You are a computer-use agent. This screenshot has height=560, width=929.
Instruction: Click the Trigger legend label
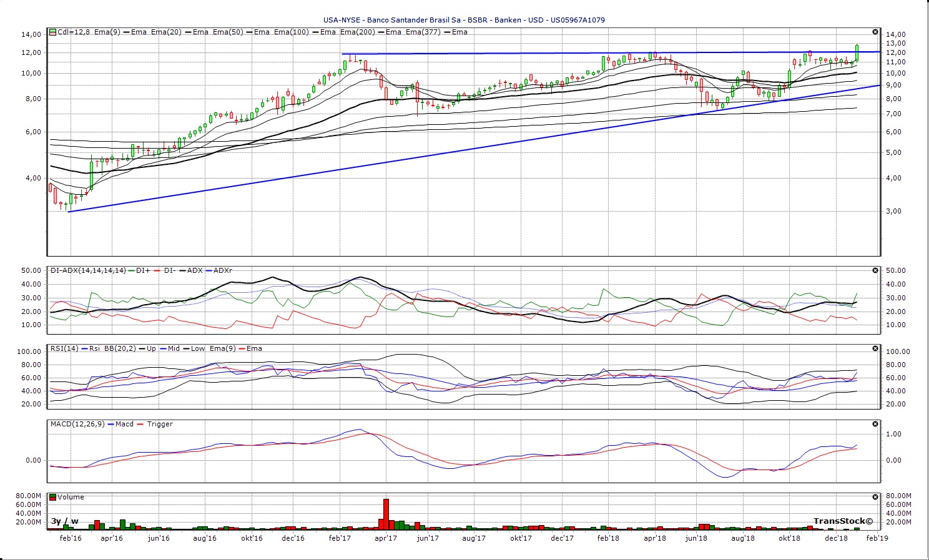coord(160,424)
